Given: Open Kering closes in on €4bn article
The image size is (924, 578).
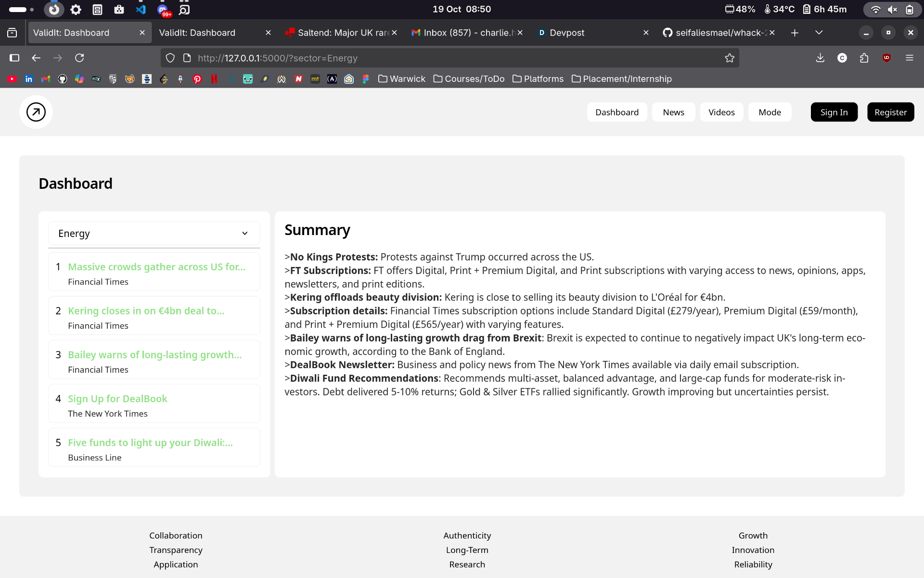Looking at the screenshot, I should tap(146, 311).
